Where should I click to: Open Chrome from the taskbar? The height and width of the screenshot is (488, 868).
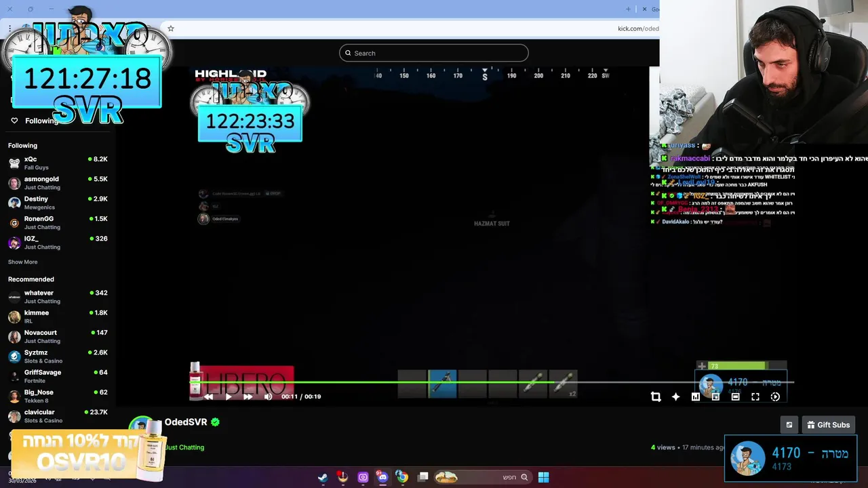tap(402, 477)
